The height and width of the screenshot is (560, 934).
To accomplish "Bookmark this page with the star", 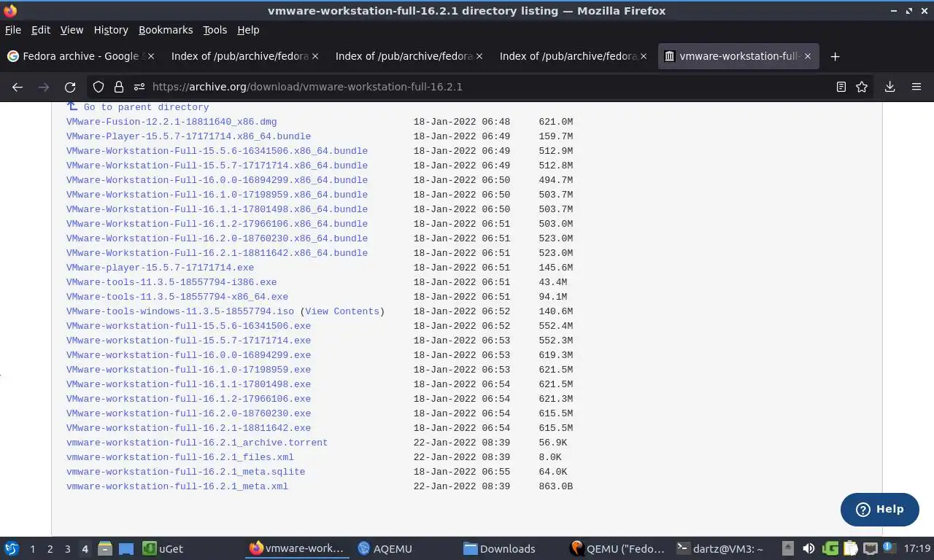I will pos(862,87).
